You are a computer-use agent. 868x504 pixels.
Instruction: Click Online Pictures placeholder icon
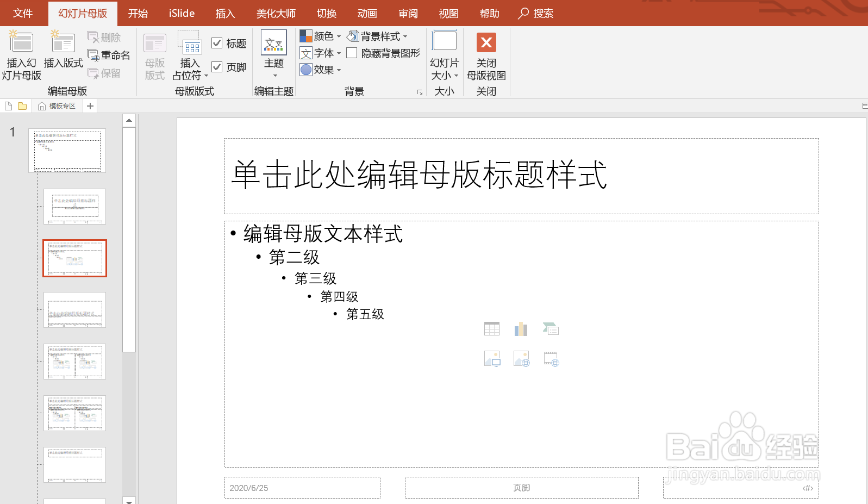point(522,359)
